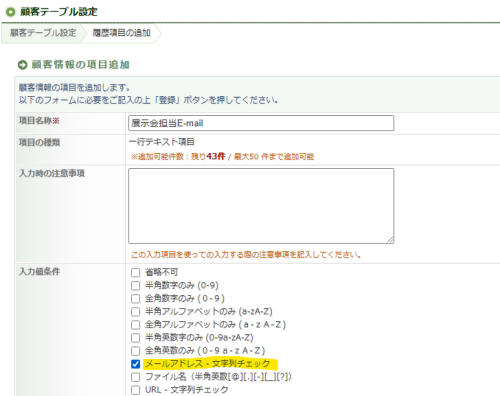This screenshot has width=500, height=396.
Task: Click the 顧客テーブル設定 page heading
Action: tap(59, 12)
